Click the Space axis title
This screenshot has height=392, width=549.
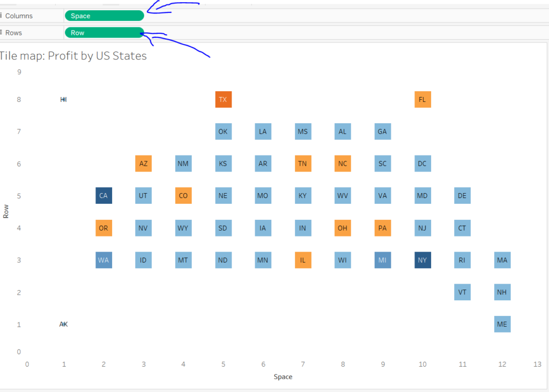click(x=283, y=376)
